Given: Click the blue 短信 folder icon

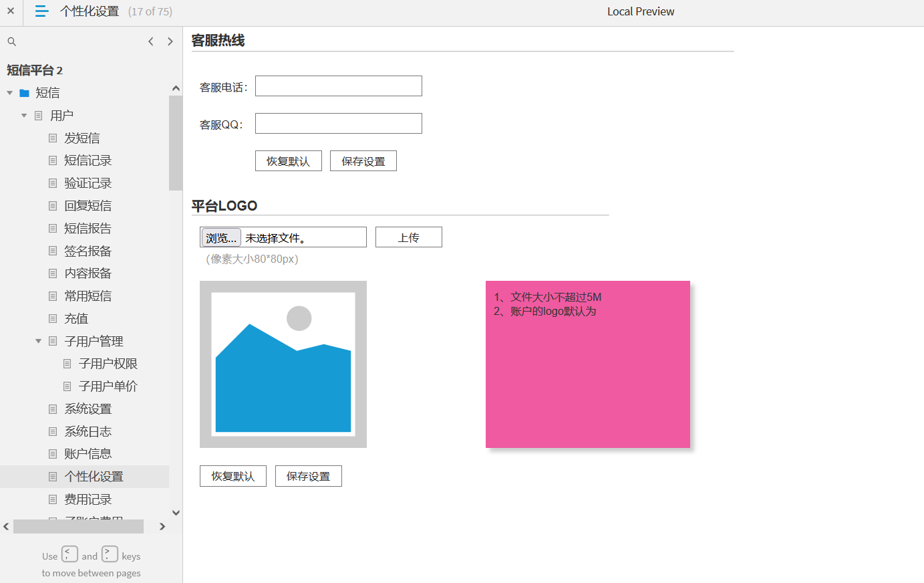Looking at the screenshot, I should click(24, 93).
